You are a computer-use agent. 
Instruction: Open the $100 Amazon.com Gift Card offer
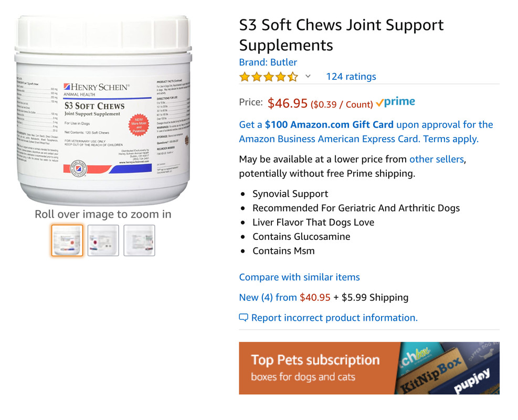[x=329, y=124]
